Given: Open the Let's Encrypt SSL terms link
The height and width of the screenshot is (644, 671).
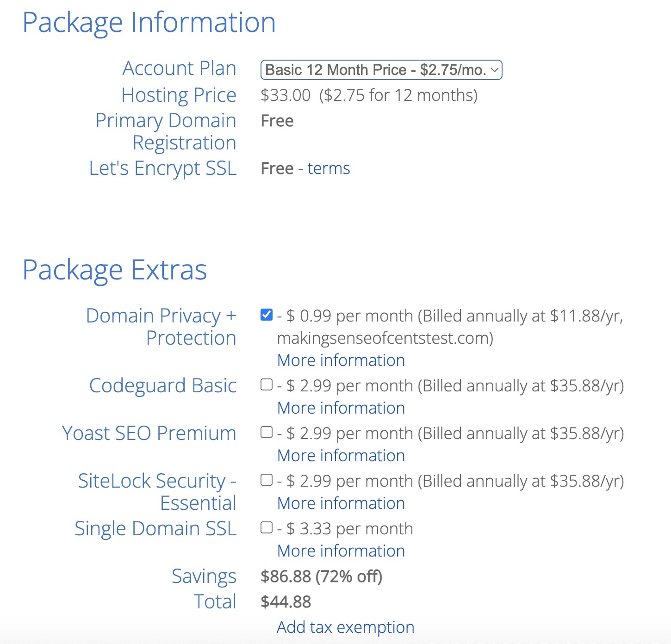Looking at the screenshot, I should coord(329,168).
